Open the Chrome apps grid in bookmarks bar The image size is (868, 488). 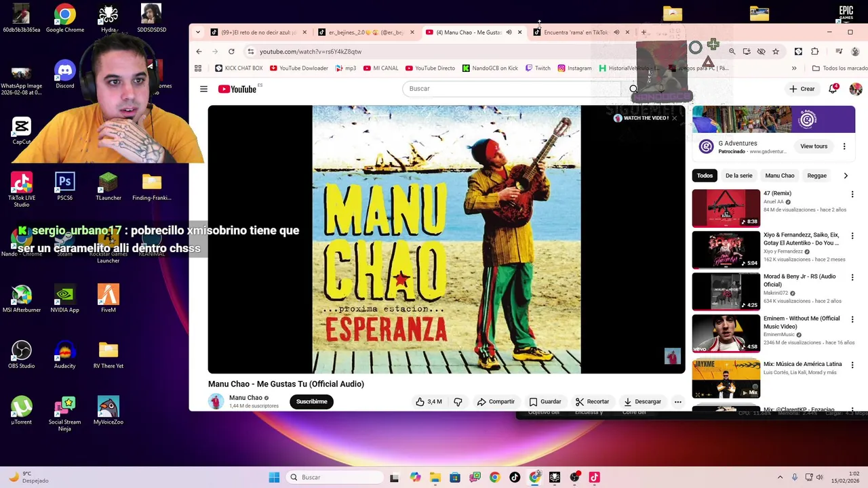pos(198,68)
